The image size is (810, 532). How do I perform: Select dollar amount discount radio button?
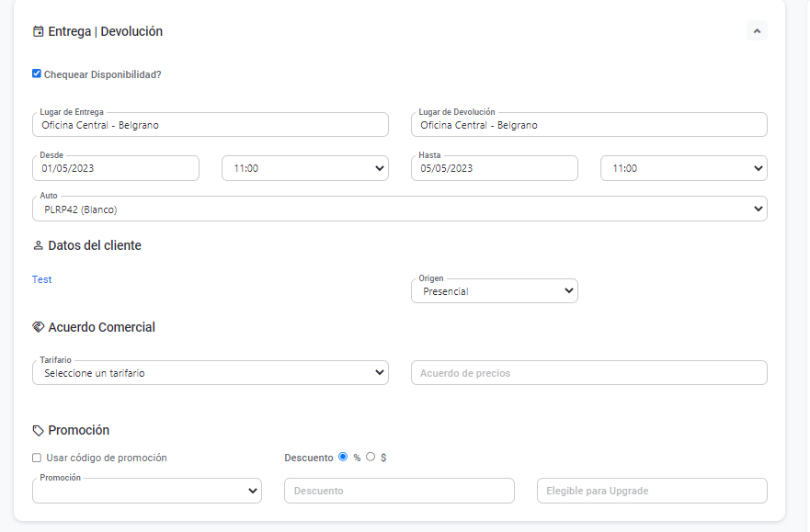(371, 457)
